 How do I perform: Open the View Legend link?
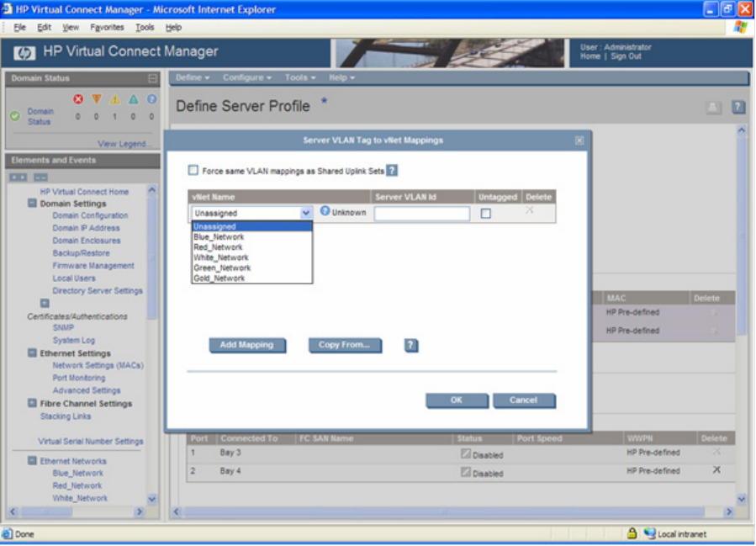(x=123, y=144)
